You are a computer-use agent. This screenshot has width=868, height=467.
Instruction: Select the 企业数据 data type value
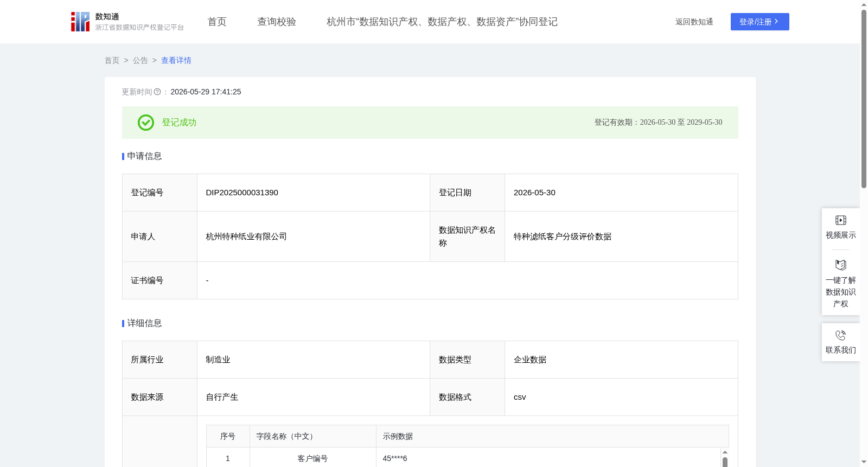click(x=530, y=360)
